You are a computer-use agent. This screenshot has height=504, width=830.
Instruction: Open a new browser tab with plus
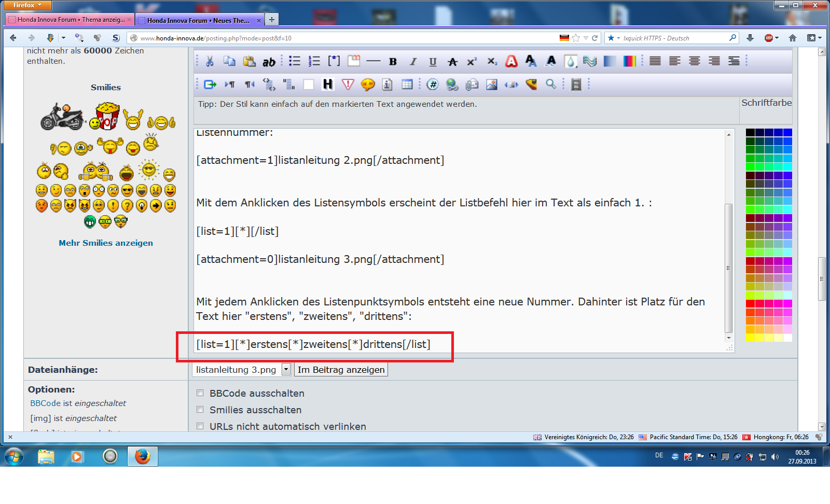click(x=271, y=20)
